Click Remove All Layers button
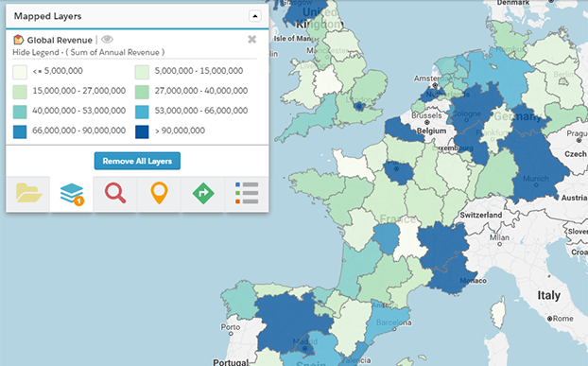This screenshot has width=588, height=366. click(137, 161)
